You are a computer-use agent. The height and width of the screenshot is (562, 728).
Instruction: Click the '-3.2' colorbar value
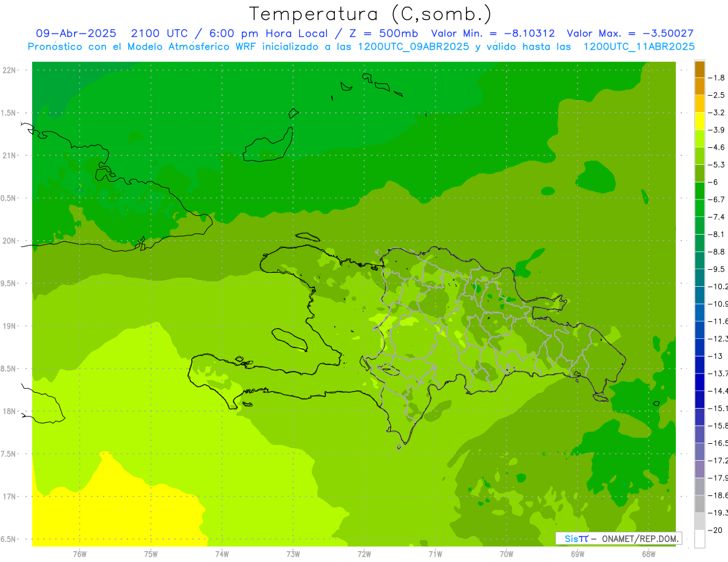click(716, 113)
